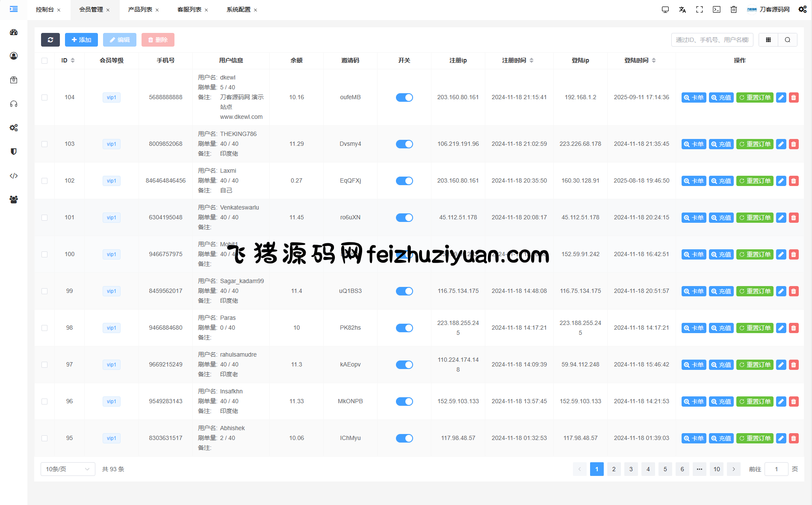Open the 10条/页 page size dropdown
The image size is (812, 505).
(68, 469)
